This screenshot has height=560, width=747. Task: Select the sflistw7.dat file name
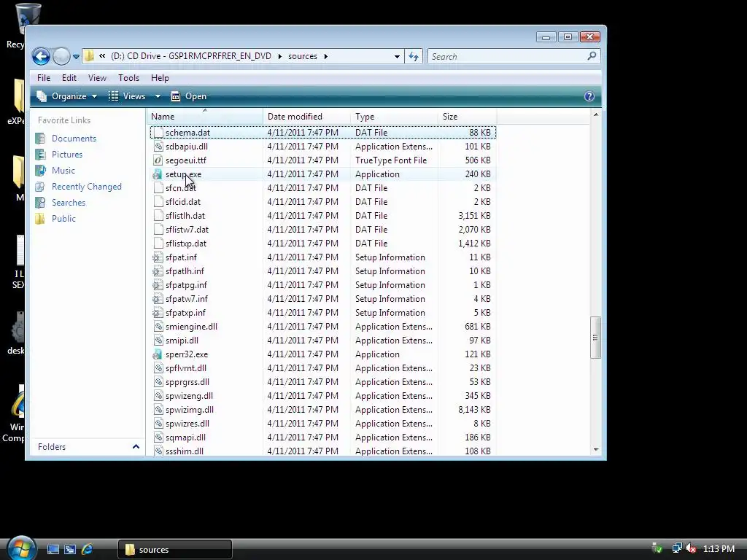pos(187,230)
